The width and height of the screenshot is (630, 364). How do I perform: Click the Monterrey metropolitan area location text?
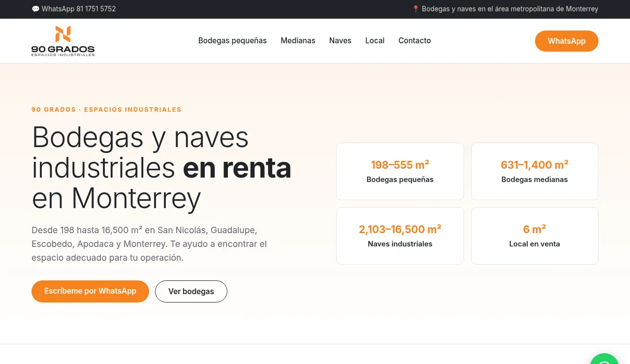(x=505, y=9)
